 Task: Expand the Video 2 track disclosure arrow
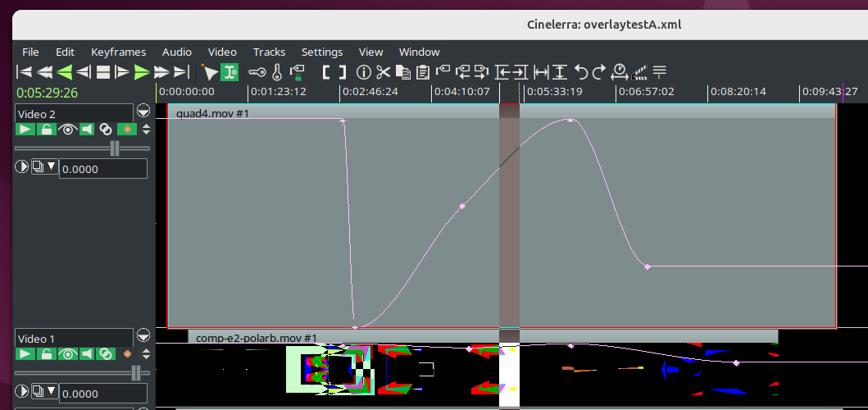click(143, 110)
